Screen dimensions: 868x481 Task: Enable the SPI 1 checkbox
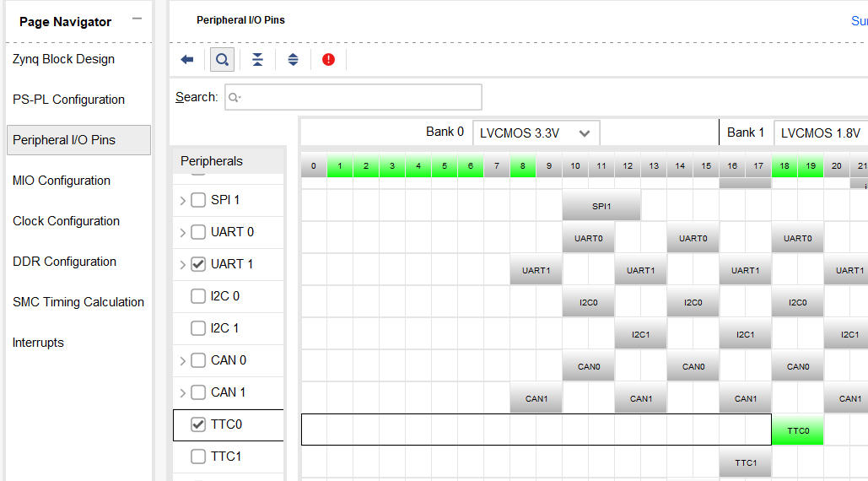tap(198, 200)
